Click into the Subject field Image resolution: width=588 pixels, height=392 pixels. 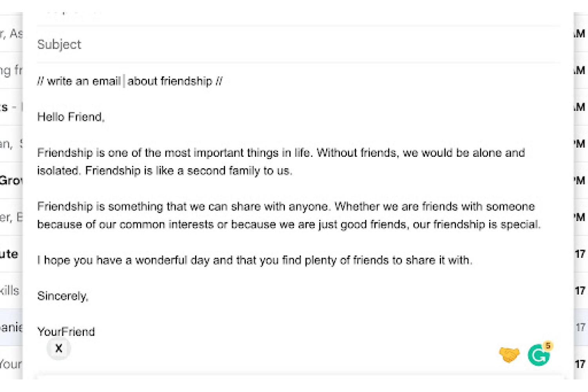[298, 44]
